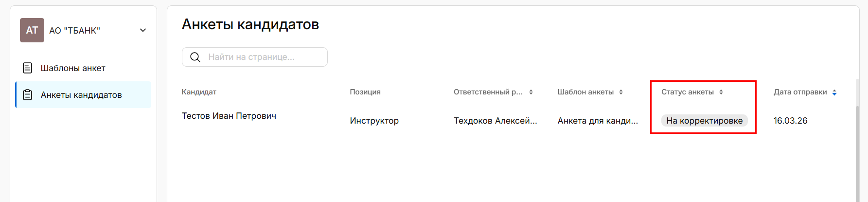Click the 16.03.26 send date cell
The image size is (868, 202).
(790, 121)
